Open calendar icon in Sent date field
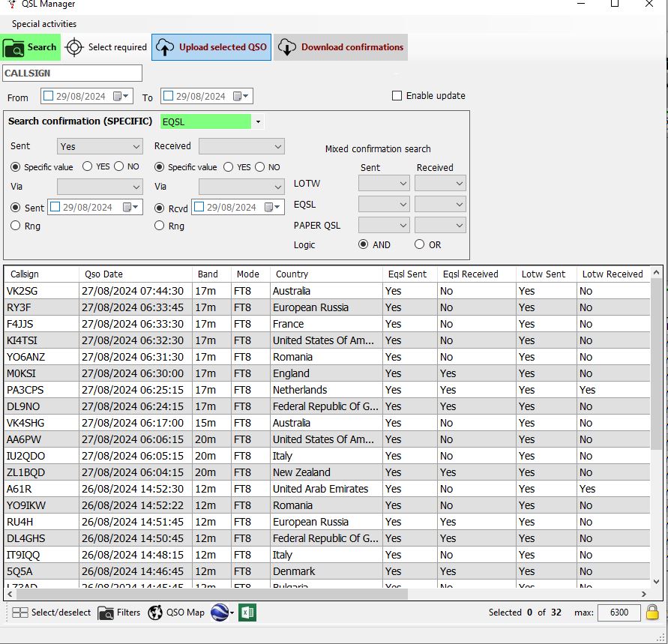This screenshot has height=644, width=668. [x=127, y=207]
